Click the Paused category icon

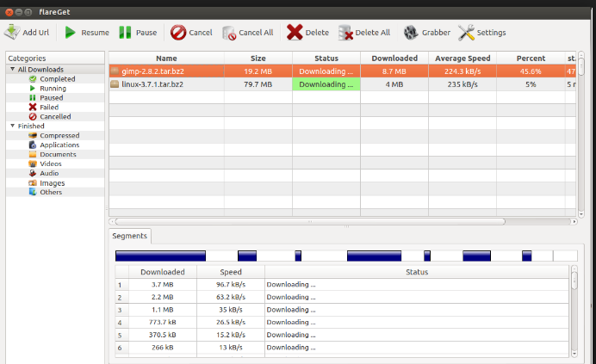(33, 97)
